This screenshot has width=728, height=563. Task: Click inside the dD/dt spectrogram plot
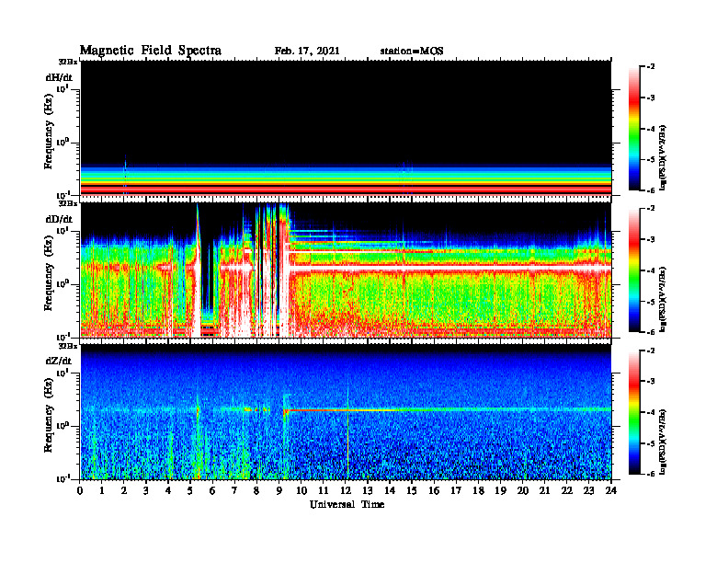coord(346,270)
